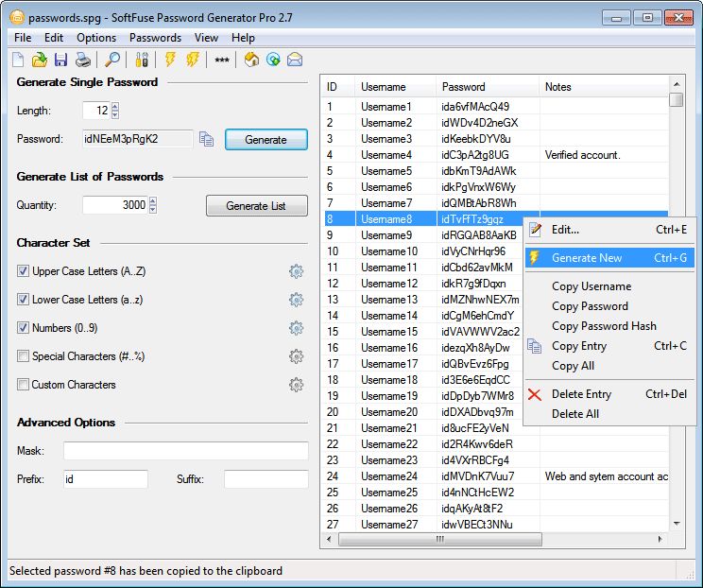Uncheck Upper Case Letters (A..Z)

click(x=23, y=271)
